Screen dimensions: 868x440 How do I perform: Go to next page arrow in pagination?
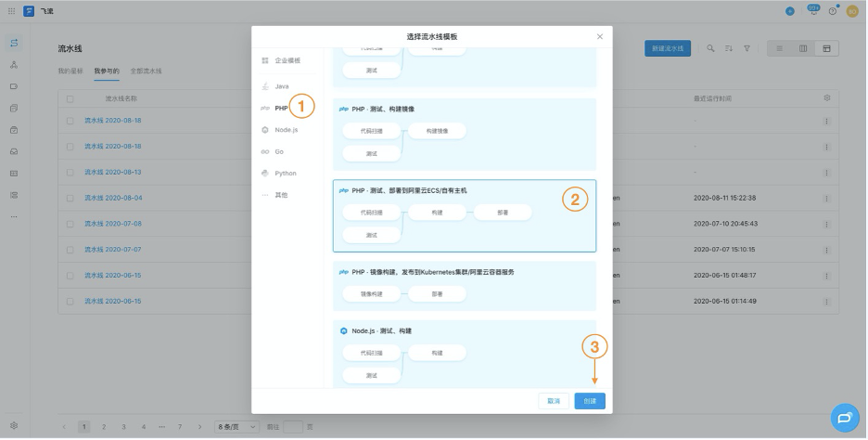pos(199,427)
